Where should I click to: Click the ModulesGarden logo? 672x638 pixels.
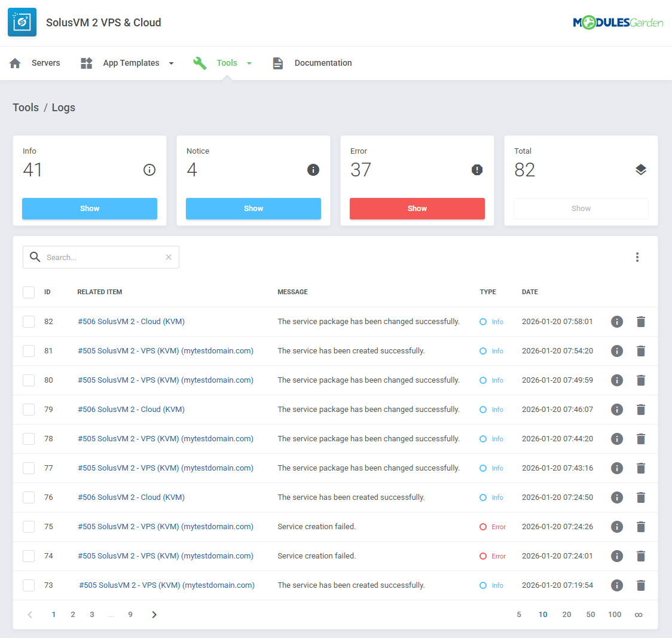point(618,23)
